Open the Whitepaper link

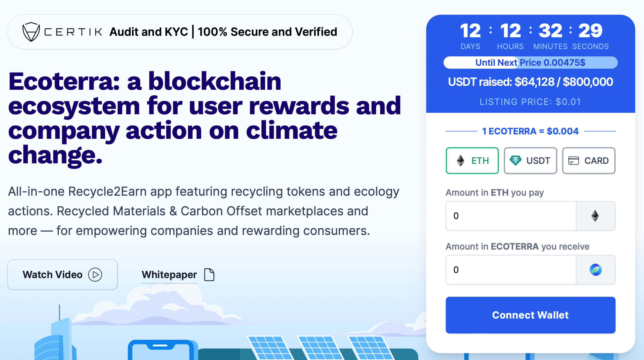(x=169, y=274)
